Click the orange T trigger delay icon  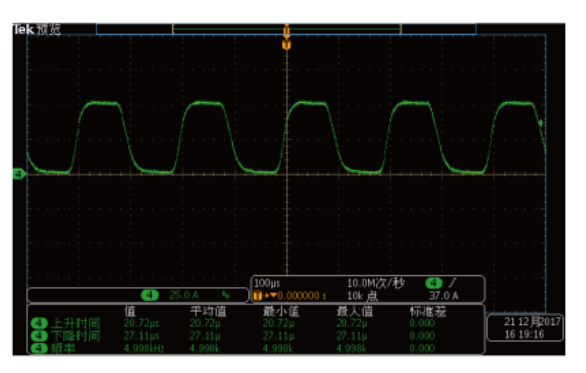tap(257, 296)
